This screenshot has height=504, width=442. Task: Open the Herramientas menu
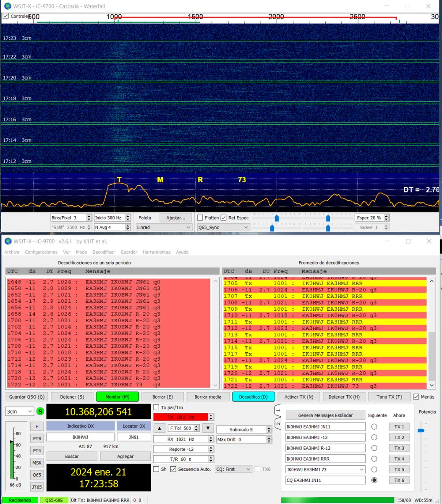coord(157,252)
